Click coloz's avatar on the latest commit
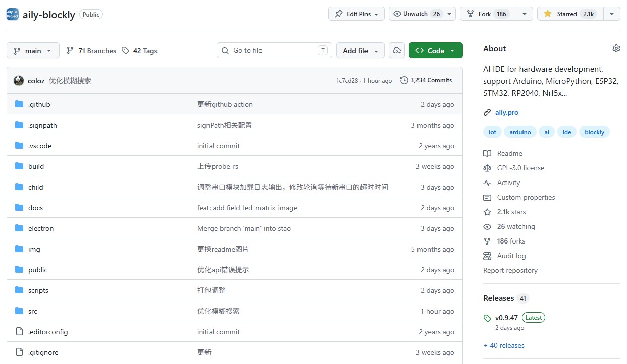627x364 pixels. pos(19,80)
